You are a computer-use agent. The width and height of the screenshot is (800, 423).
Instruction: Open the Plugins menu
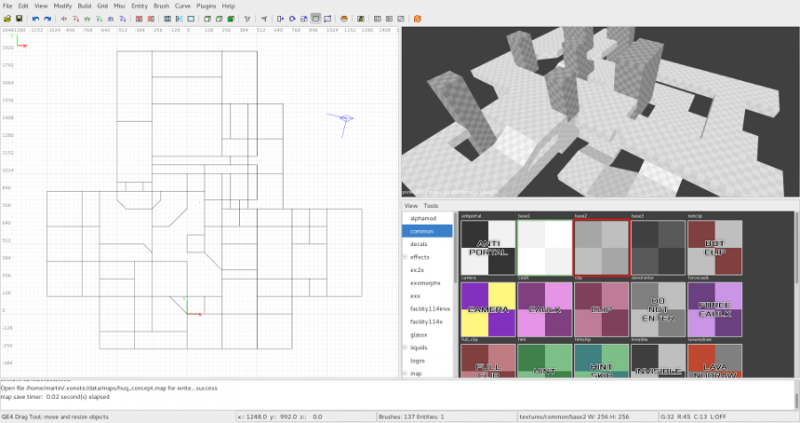click(207, 6)
